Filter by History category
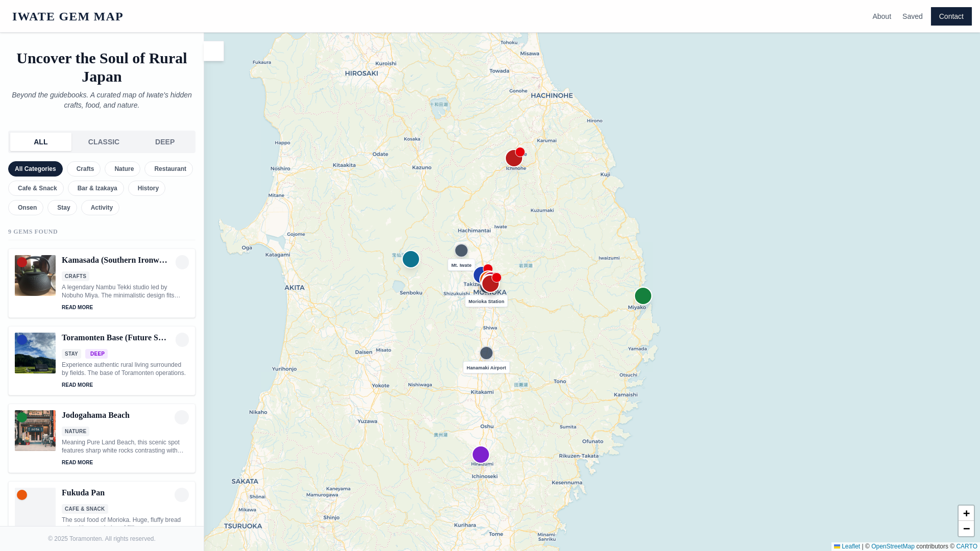 (x=146, y=188)
